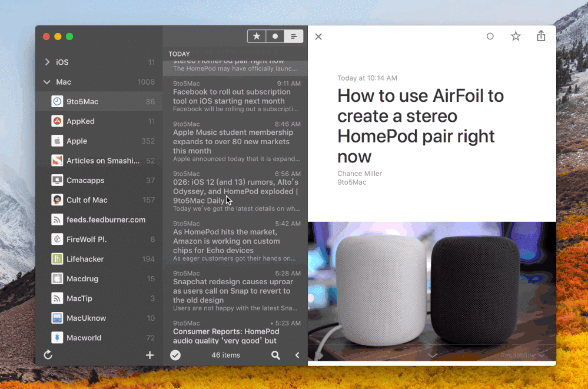Click Today at 10:14 AM timestamp

(x=367, y=78)
